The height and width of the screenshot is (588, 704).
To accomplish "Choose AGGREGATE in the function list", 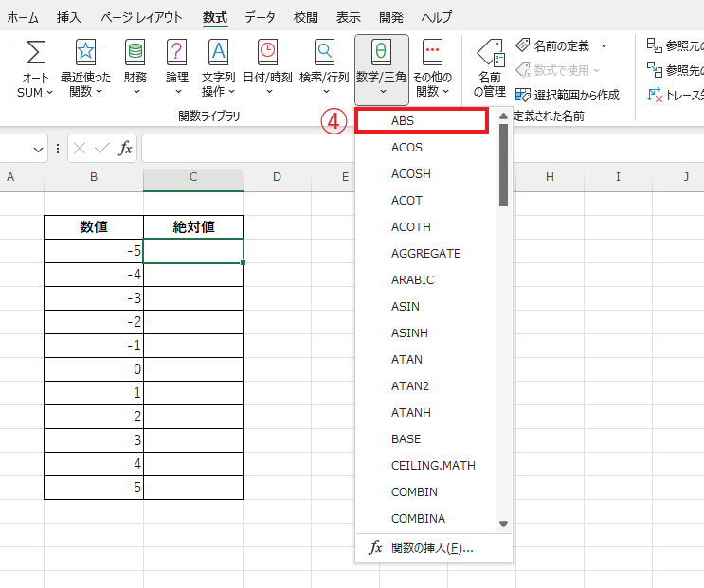I will [425, 253].
